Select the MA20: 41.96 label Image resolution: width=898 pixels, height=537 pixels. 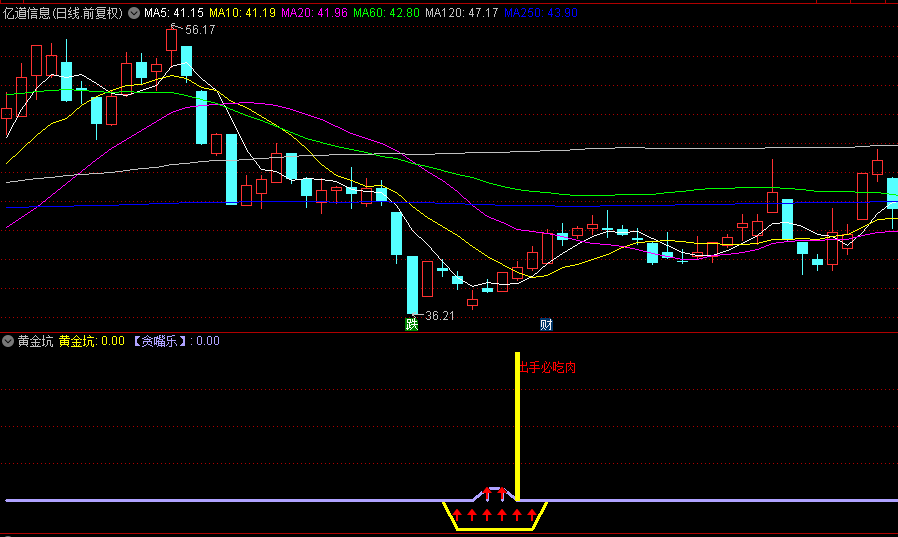(314, 13)
